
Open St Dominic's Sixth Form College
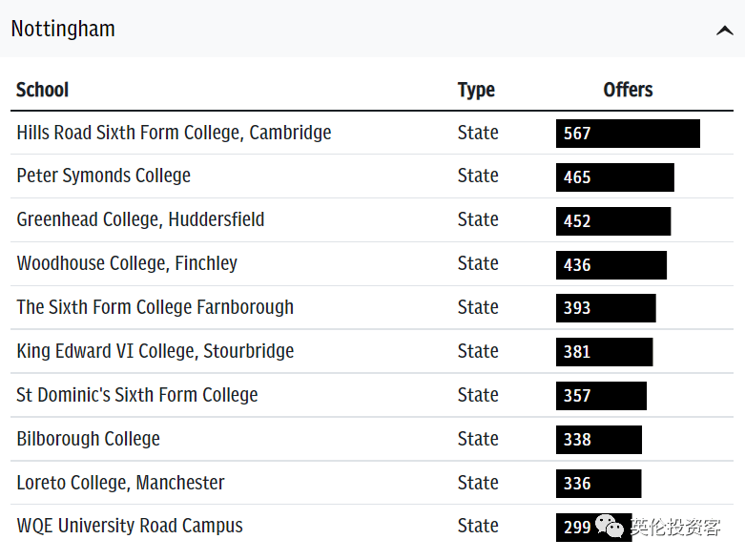coord(136,395)
